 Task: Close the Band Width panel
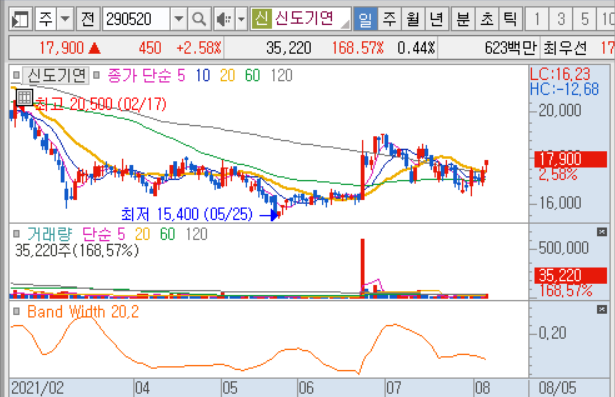(602, 310)
